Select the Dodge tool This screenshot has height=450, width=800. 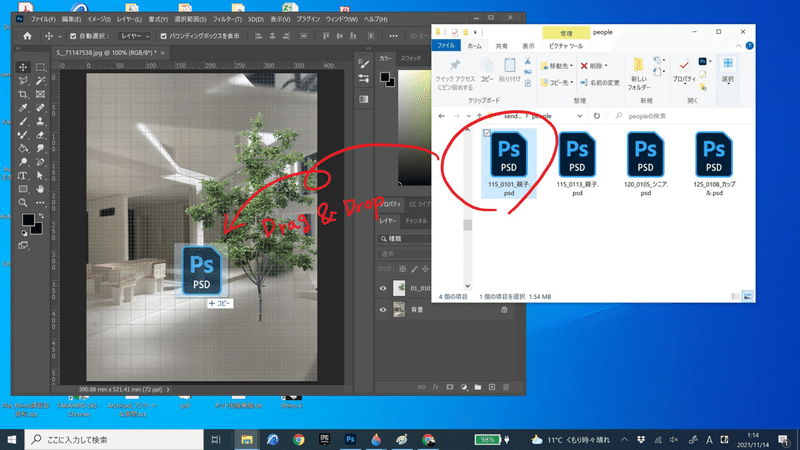click(x=23, y=162)
